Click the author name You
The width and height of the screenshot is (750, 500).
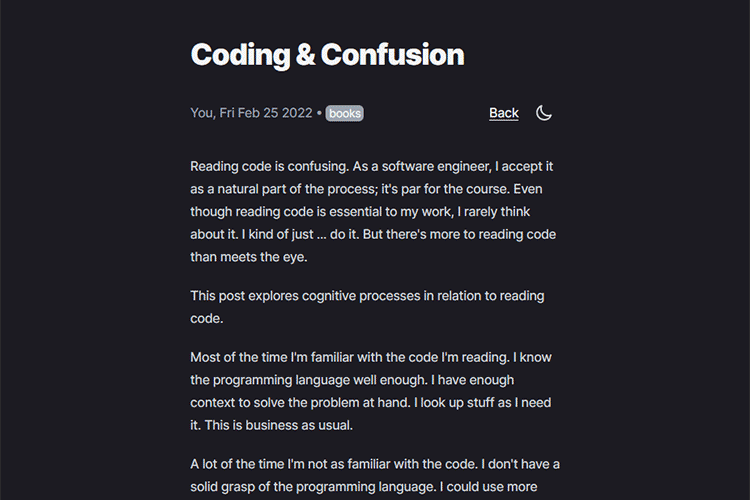(201, 113)
